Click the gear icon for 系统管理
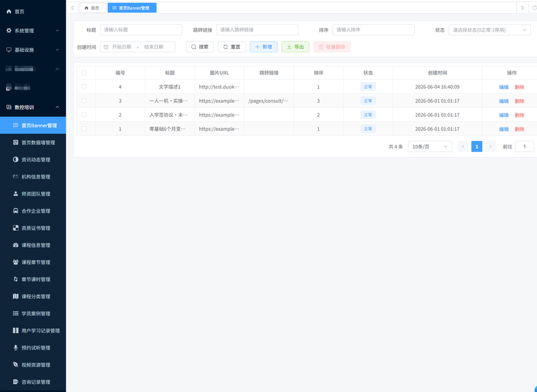Image resolution: width=537 pixels, height=392 pixels. (x=9, y=30)
